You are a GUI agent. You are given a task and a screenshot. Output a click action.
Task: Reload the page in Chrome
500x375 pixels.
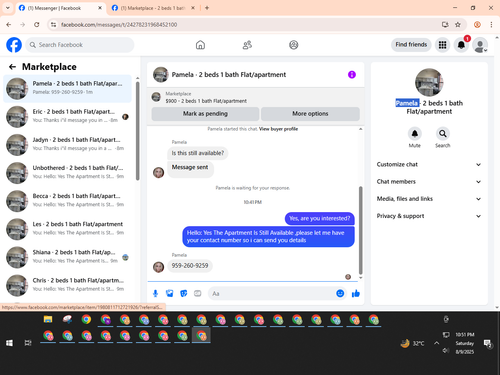(x=37, y=25)
